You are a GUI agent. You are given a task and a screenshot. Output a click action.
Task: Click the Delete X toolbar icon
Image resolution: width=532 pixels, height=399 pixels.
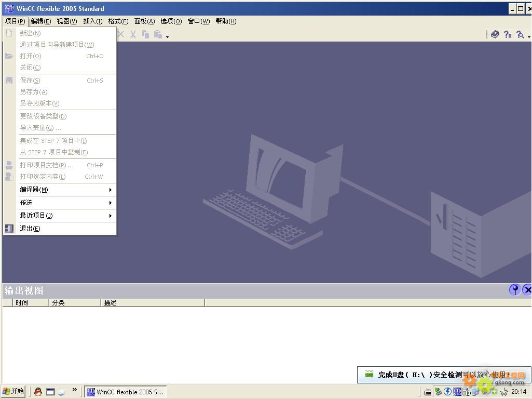(x=121, y=34)
